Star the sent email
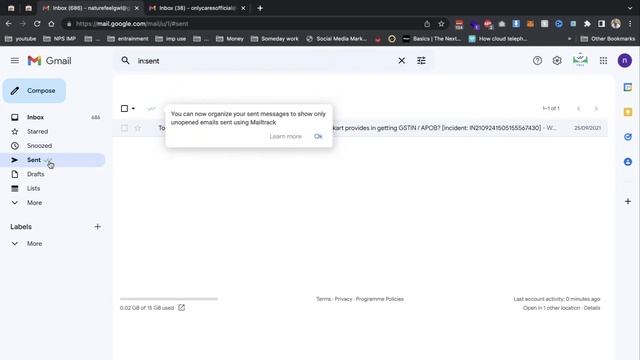The image size is (640, 360). click(138, 128)
